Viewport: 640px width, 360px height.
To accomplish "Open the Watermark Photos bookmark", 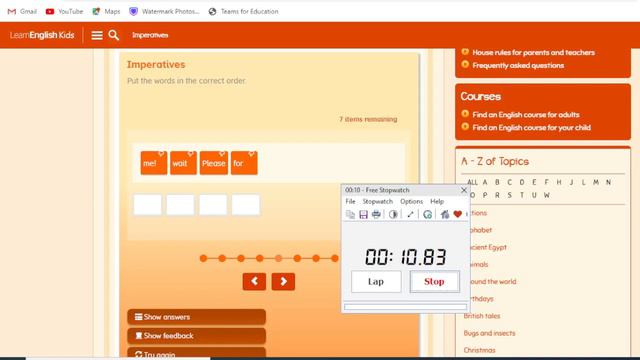I will [164, 11].
